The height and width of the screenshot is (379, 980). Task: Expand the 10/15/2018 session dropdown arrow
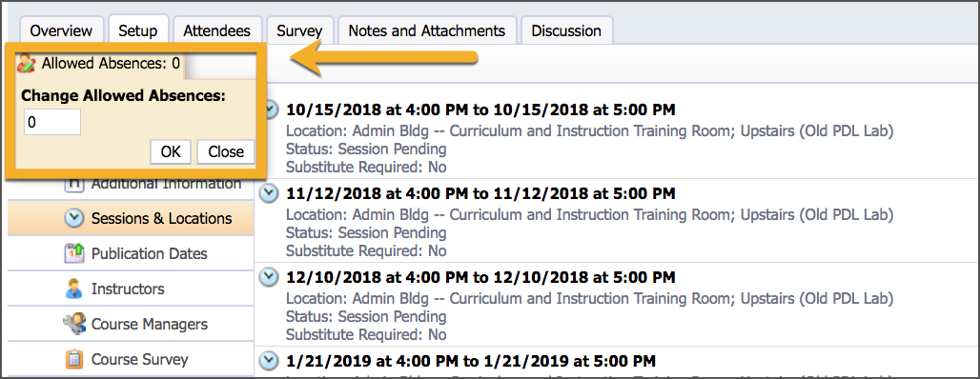click(x=270, y=110)
